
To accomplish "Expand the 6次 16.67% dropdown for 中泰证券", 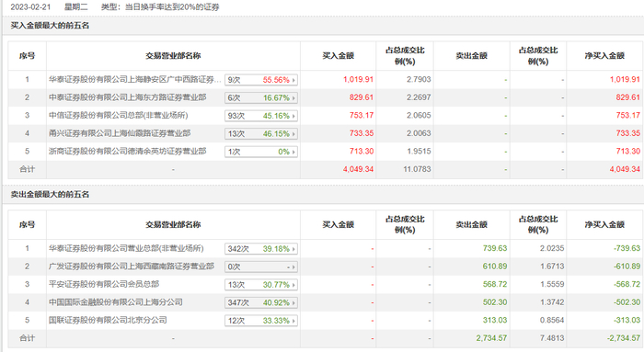I will pos(260,98).
